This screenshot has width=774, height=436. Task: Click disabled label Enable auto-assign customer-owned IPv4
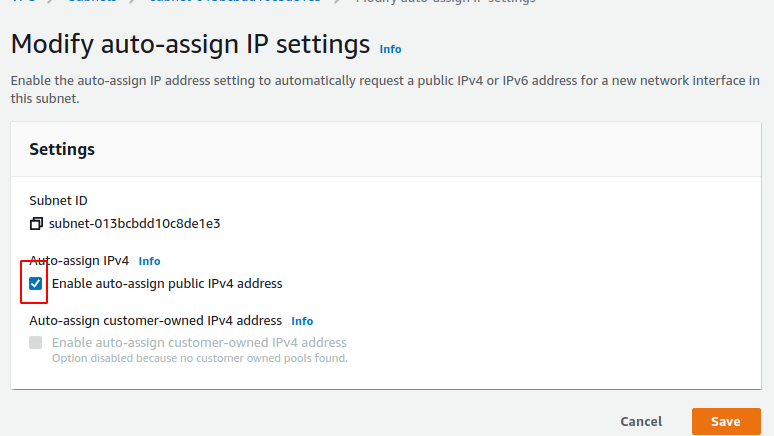pyautogui.click(x=199, y=343)
